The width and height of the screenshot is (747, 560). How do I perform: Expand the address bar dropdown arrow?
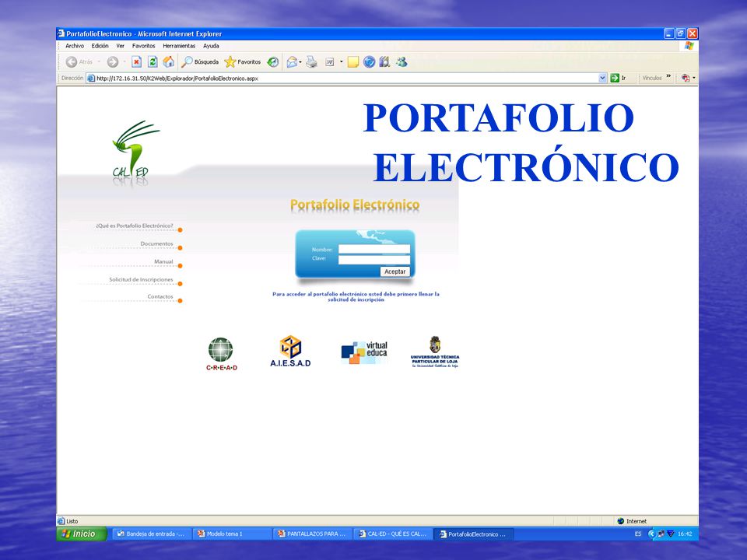click(602, 78)
